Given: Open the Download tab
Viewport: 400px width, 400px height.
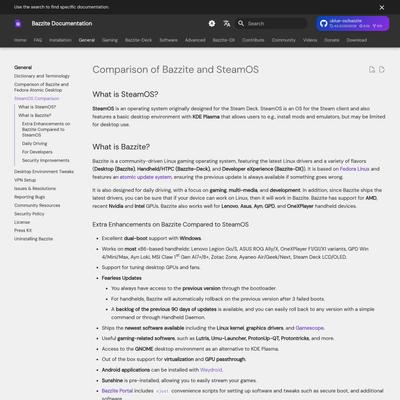Looking at the screenshot, I should 356,40.
